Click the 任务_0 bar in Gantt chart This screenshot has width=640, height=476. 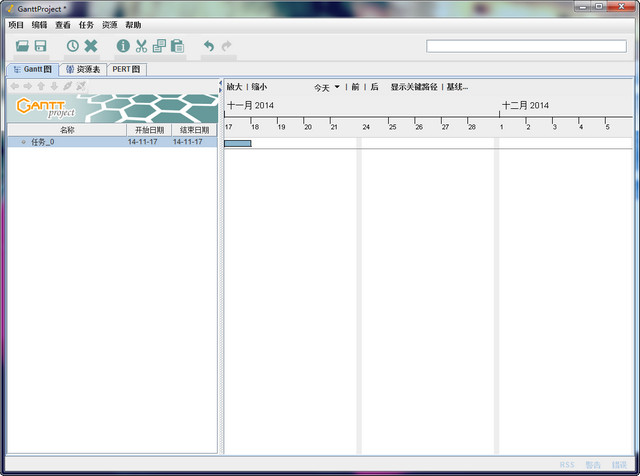pyautogui.click(x=238, y=143)
